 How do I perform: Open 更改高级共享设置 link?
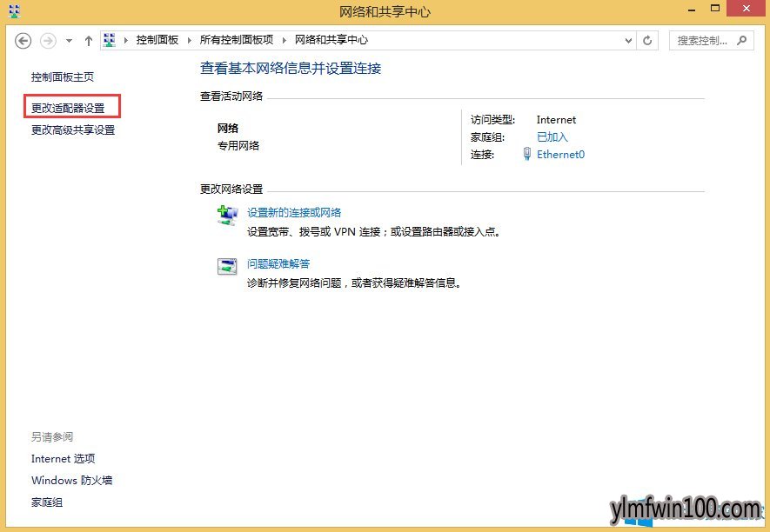click(73, 130)
